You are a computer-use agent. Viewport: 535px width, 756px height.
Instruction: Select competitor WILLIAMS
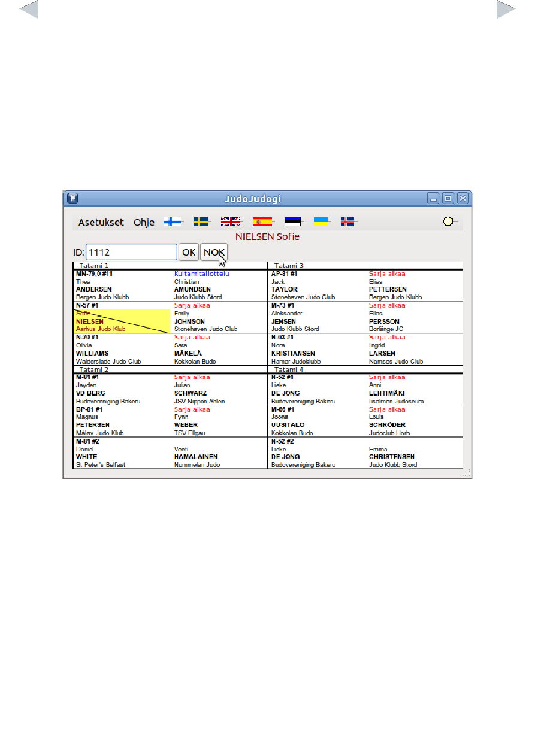(x=92, y=353)
